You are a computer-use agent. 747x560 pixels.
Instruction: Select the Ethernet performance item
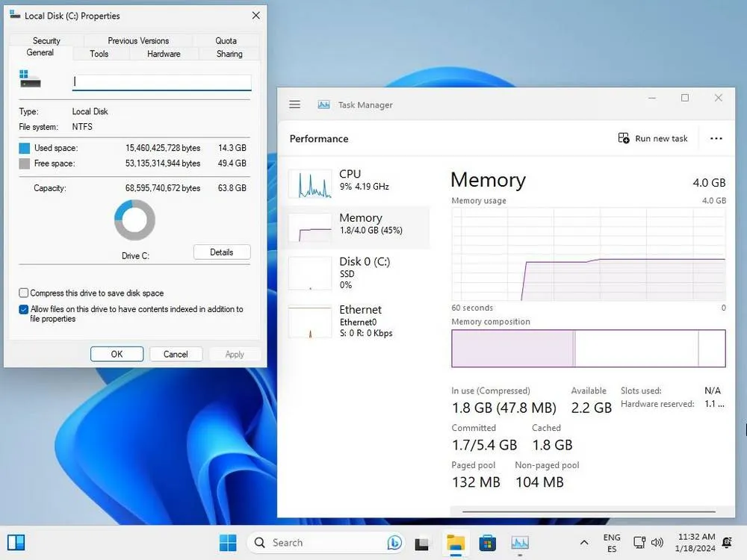coord(356,321)
